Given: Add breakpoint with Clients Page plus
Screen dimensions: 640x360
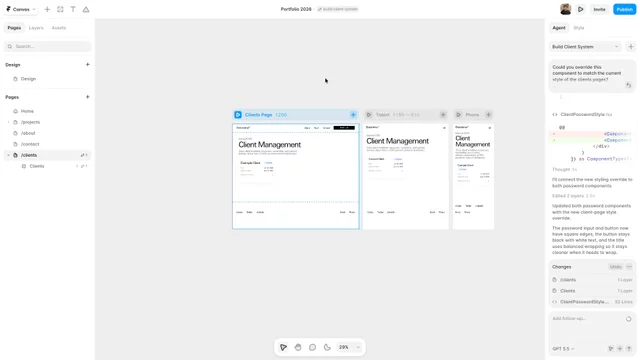Looking at the screenshot, I should pyautogui.click(x=353, y=115).
